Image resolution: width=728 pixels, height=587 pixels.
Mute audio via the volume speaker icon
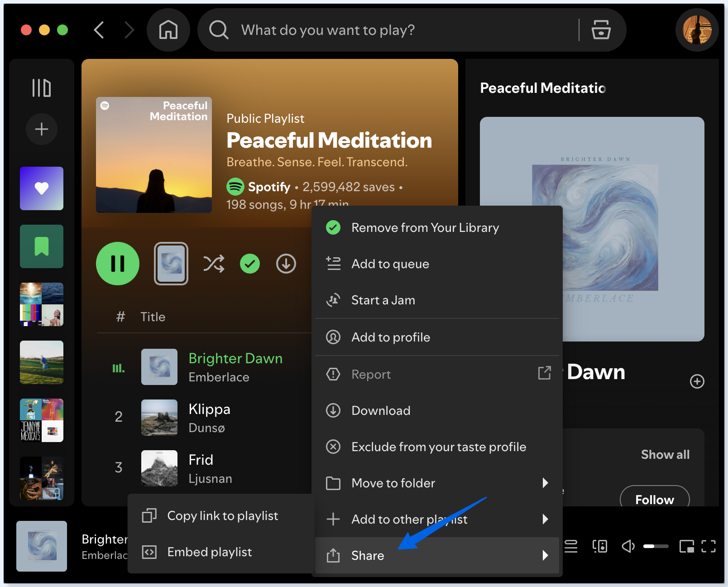tap(628, 546)
